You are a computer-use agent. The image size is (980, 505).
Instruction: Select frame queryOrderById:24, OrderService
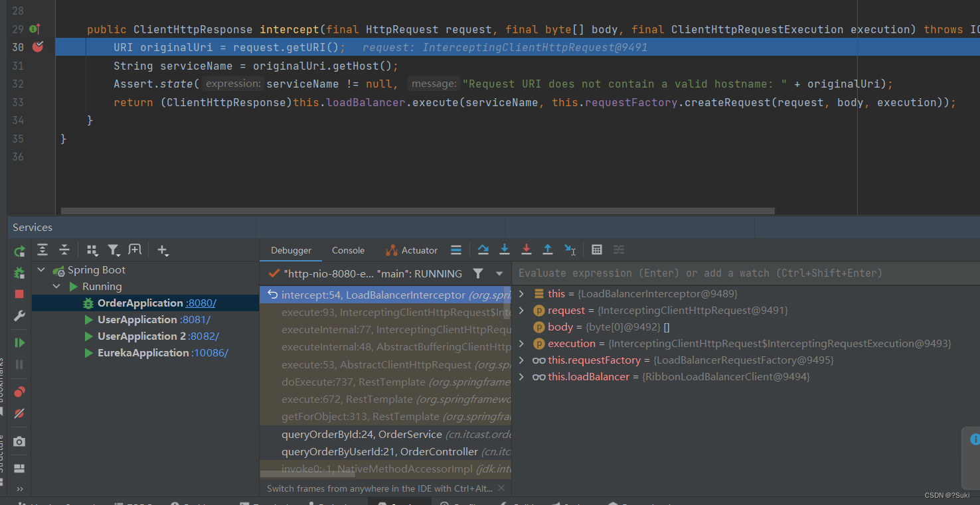(x=386, y=434)
